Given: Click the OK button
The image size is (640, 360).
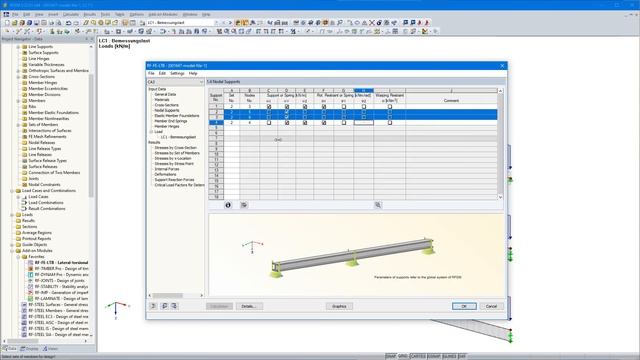Looking at the screenshot, I should pos(464,306).
